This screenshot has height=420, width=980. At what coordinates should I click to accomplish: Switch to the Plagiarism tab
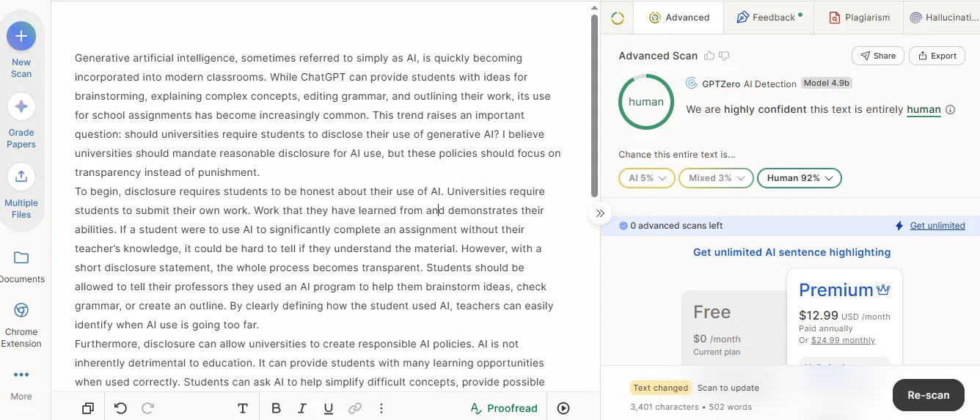859,18
